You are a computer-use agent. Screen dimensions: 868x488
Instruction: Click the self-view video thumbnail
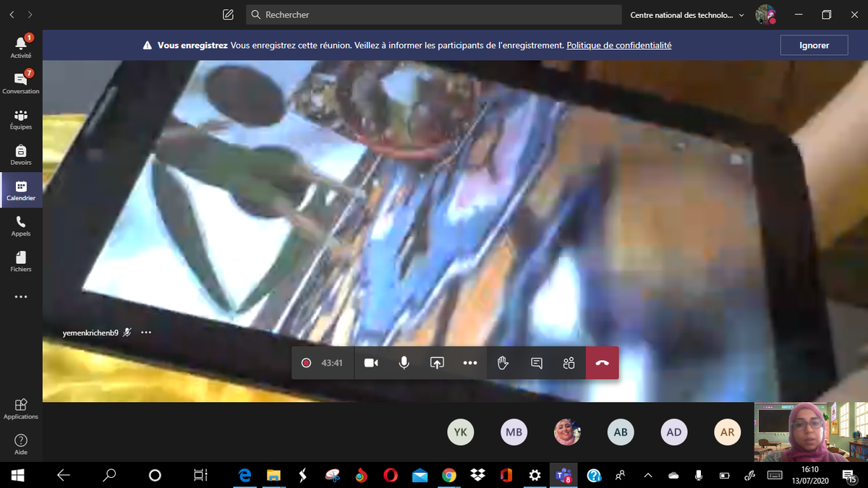pos(811,432)
